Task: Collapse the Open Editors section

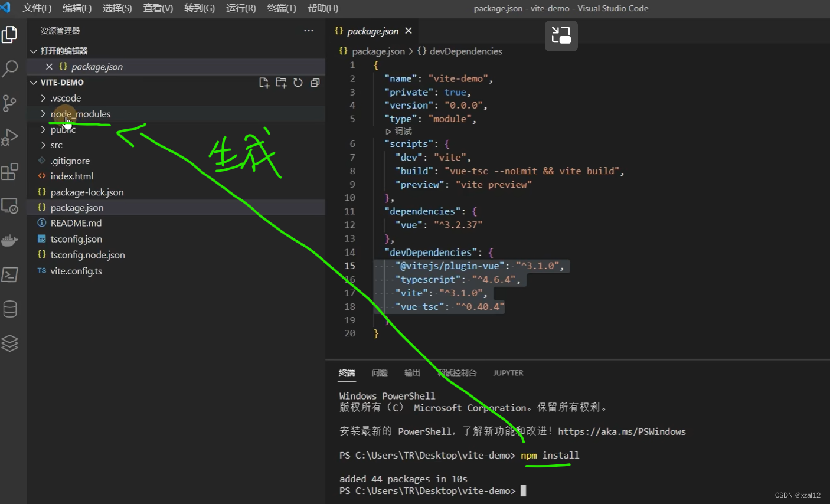Action: click(x=34, y=51)
